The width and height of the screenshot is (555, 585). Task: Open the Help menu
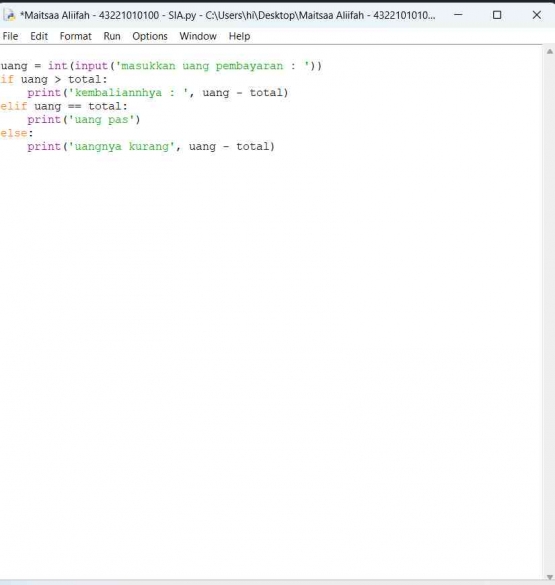[239, 36]
